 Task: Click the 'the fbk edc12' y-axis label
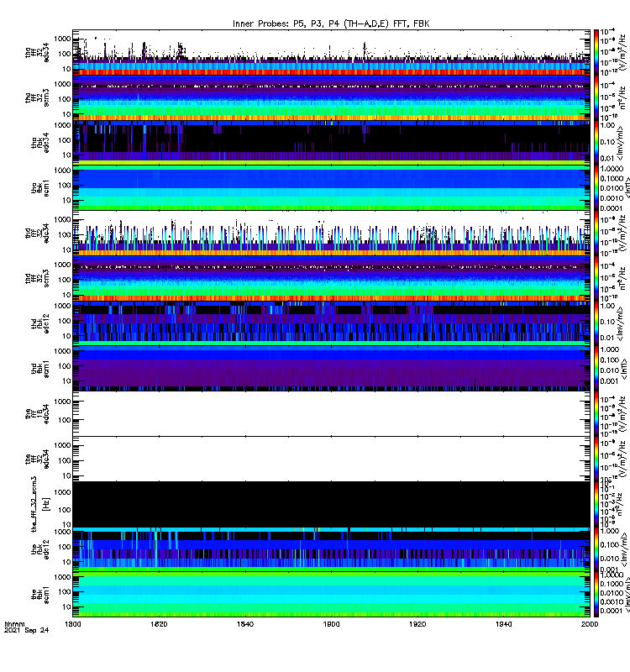[40, 549]
